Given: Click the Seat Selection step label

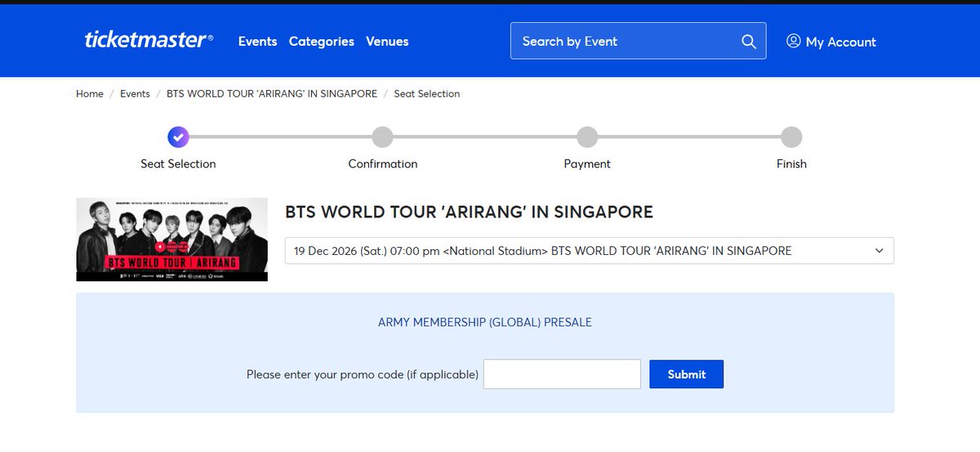Looking at the screenshot, I should click(x=178, y=164).
